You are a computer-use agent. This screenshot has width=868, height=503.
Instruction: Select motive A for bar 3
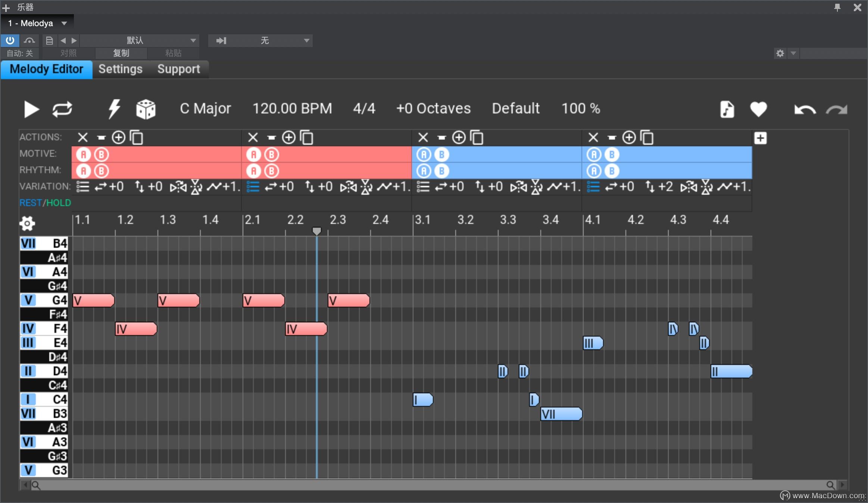click(424, 154)
